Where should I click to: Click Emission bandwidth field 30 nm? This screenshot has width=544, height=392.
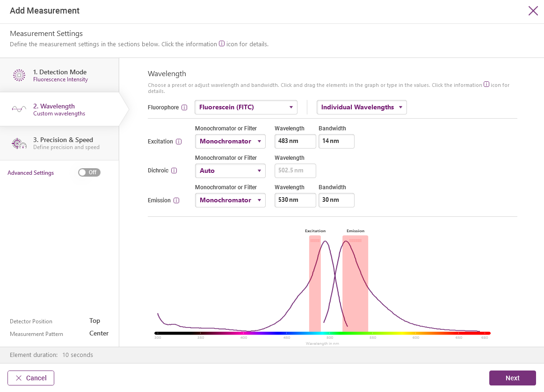[x=336, y=200]
